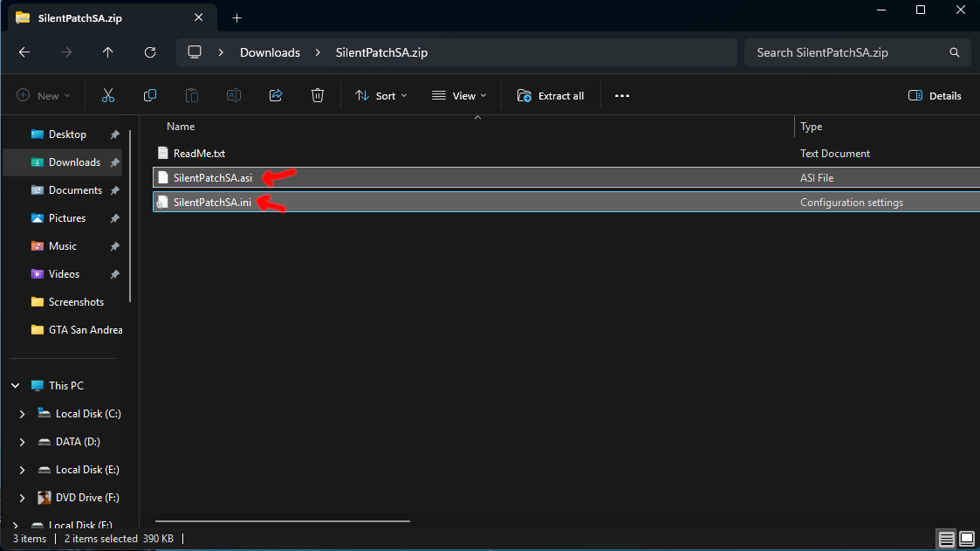The width and height of the screenshot is (980, 551).
Task: Click the pin icon beside Documents
Action: (115, 190)
